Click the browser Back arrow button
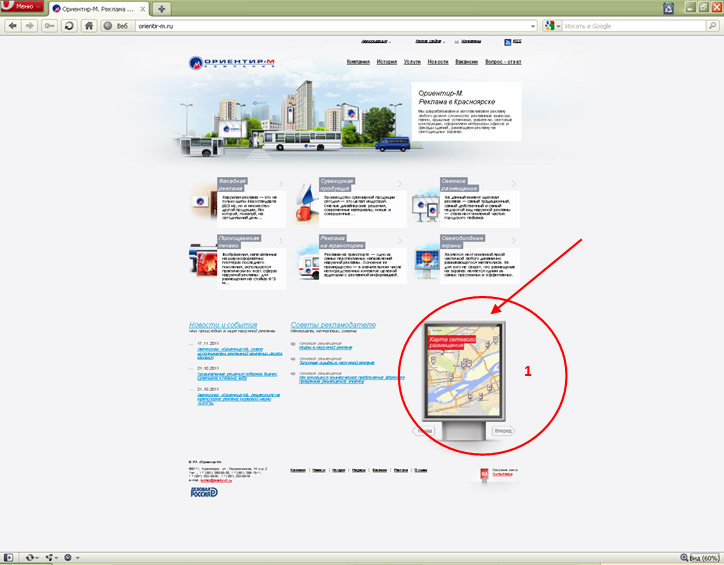 tap(13, 25)
